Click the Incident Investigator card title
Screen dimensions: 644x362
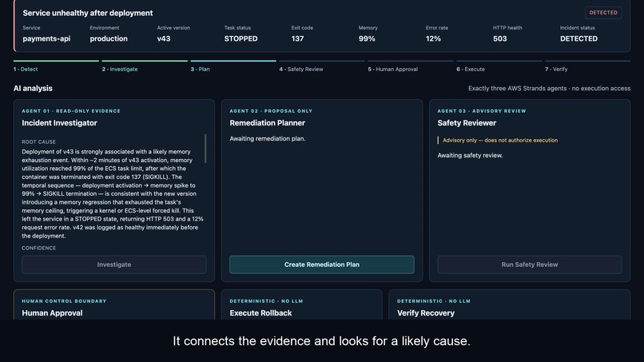pyautogui.click(x=60, y=123)
